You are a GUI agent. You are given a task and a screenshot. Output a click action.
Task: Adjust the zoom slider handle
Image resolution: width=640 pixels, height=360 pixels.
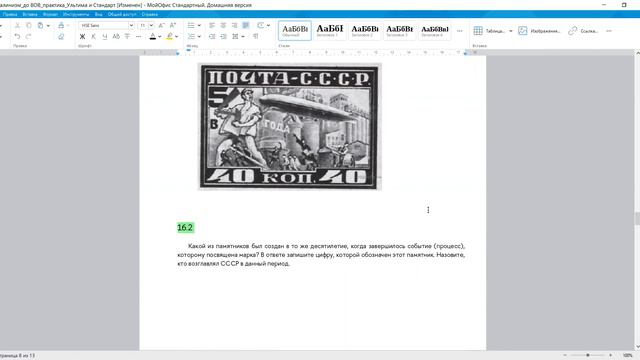click(x=588, y=355)
